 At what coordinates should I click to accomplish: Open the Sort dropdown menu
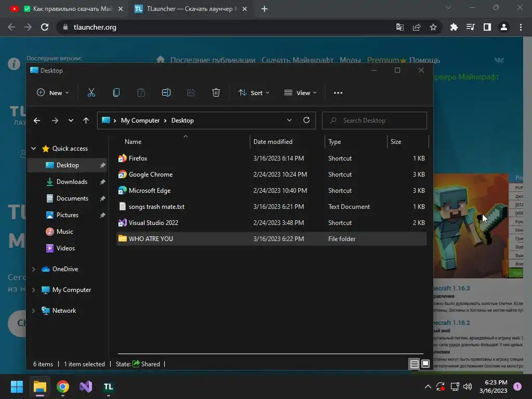254,92
